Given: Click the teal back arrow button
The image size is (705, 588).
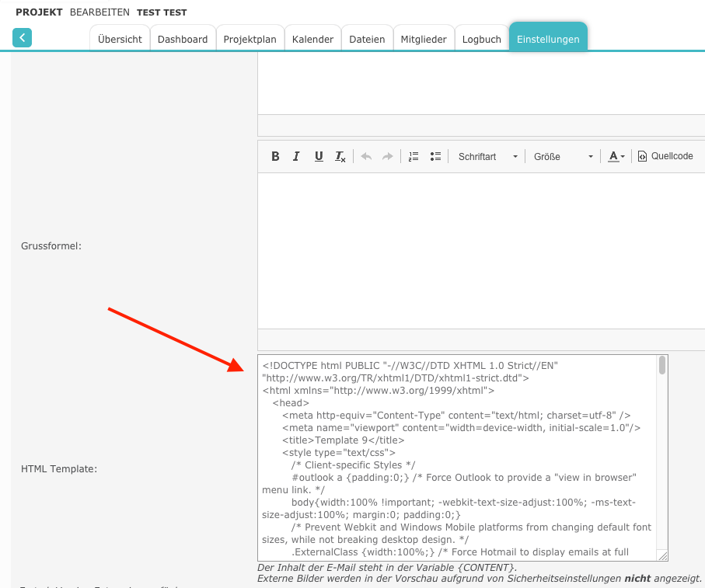Looking at the screenshot, I should [x=22, y=37].
